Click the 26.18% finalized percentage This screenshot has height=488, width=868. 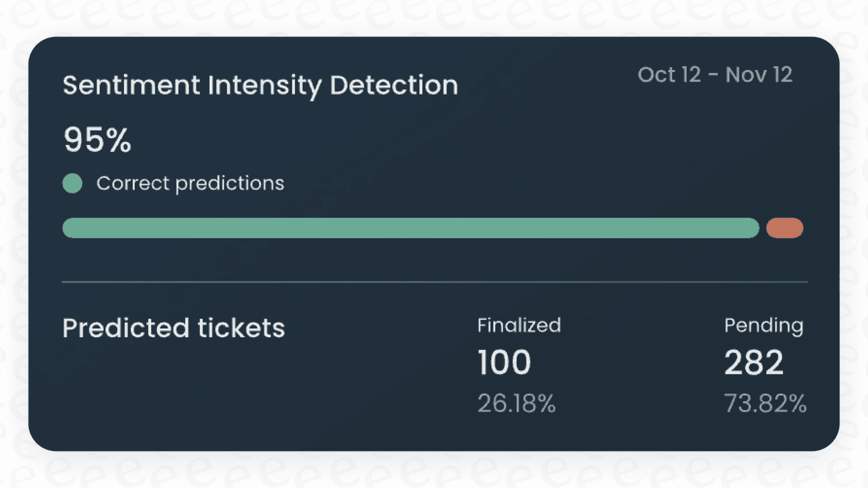(516, 403)
